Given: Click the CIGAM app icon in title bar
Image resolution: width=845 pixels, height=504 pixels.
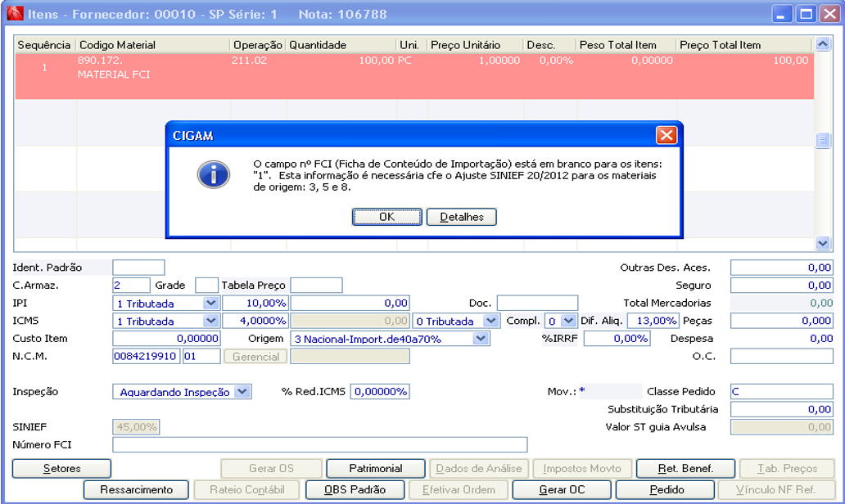Looking at the screenshot, I should (x=15, y=13).
